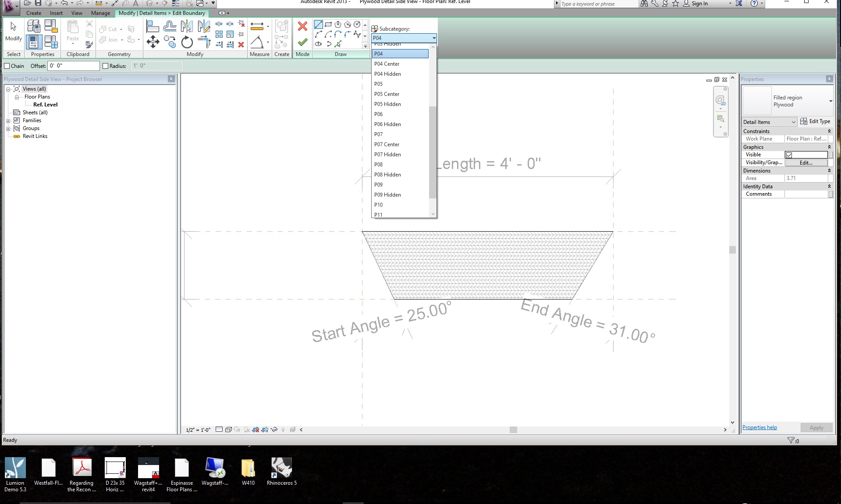Choose the Rectangle draw tool

328,25
